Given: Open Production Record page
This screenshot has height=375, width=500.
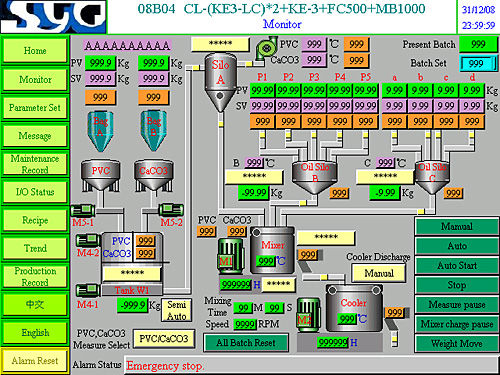Looking at the screenshot, I should 35,276.
